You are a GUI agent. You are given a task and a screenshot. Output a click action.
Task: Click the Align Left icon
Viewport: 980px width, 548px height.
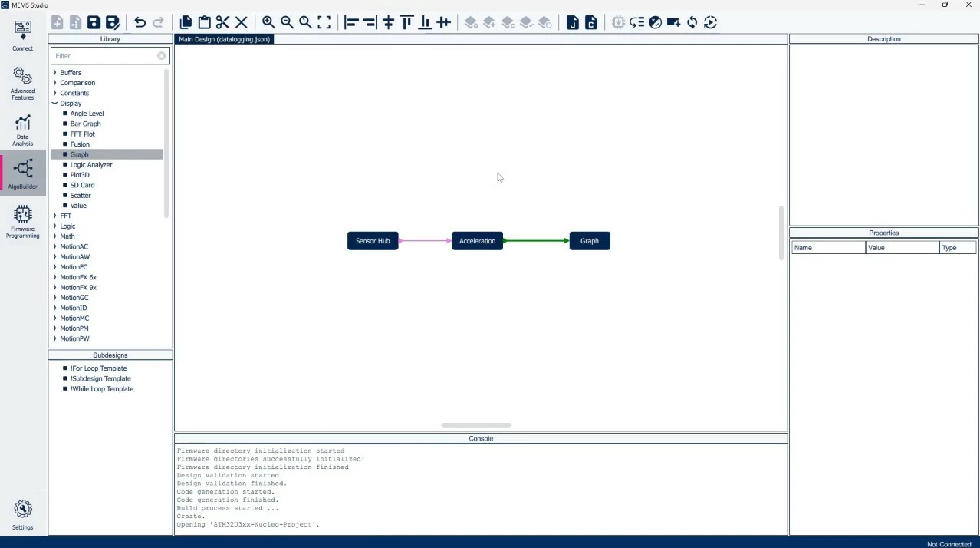(351, 22)
